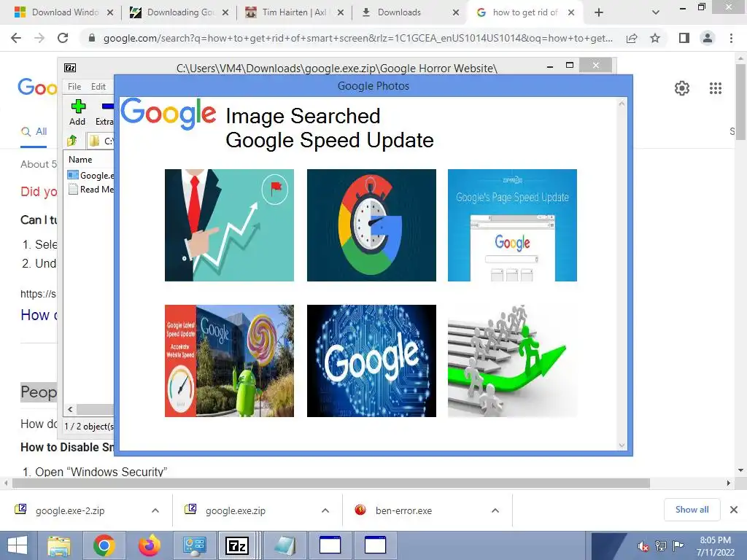747x560 pixels.
Task: Open blue circuit brain Google image
Action: pos(371,361)
